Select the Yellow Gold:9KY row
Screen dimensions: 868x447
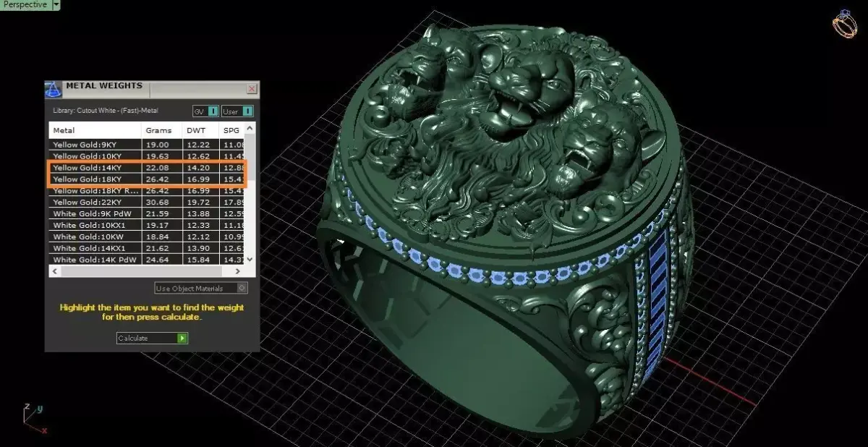(148, 145)
